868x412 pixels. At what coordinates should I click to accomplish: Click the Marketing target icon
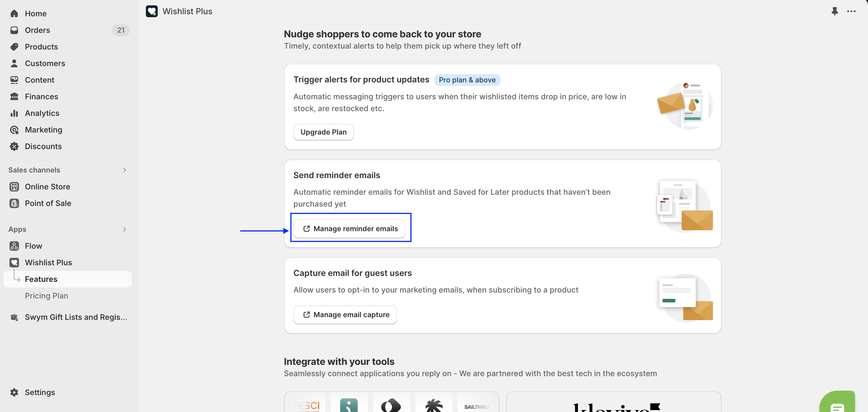(14, 130)
